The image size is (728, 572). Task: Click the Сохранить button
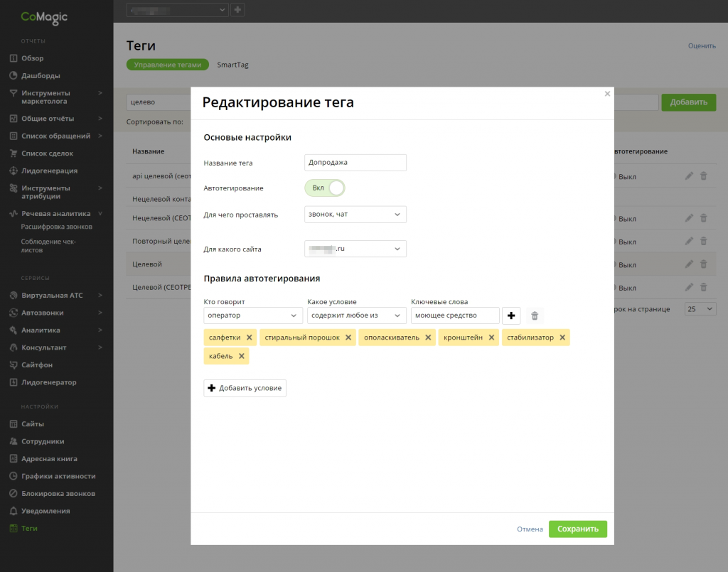coord(578,529)
